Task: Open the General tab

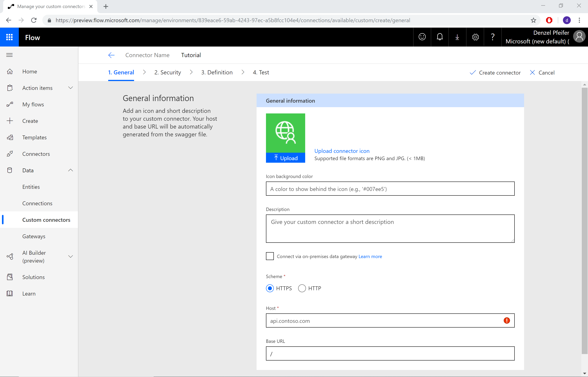Action: pyautogui.click(x=121, y=72)
